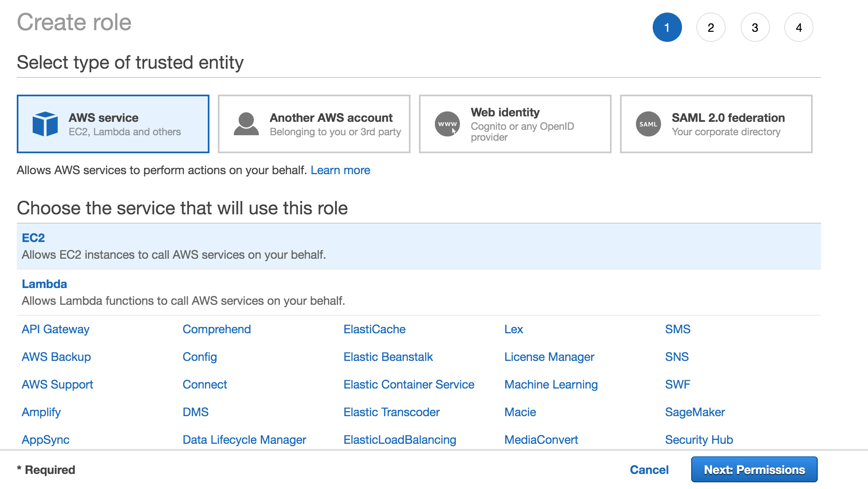Click the Another AWS account person icon
Viewport: 868px width, 489px height.
tap(246, 124)
